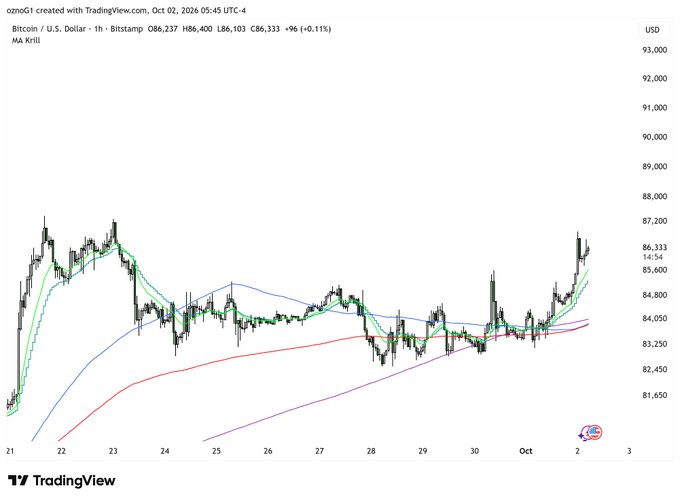
Task: Click the 82,450 price axis label
Action: coord(654,370)
